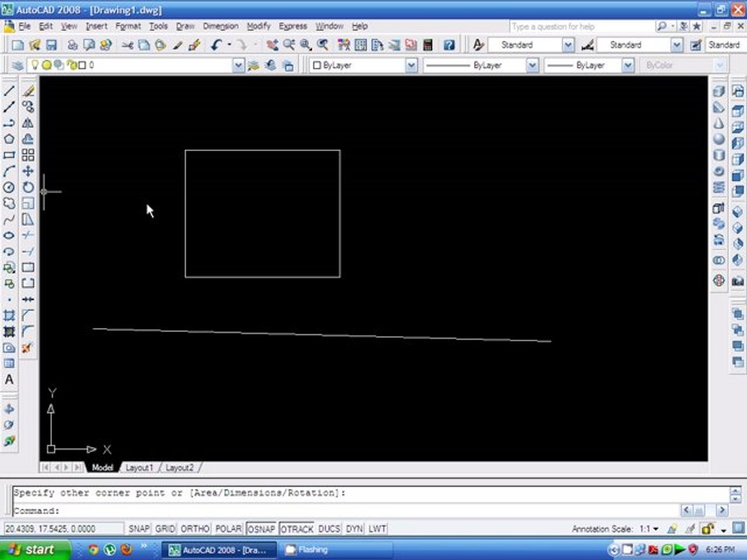
Task: Switch to the Layout2 tab
Action: click(180, 467)
